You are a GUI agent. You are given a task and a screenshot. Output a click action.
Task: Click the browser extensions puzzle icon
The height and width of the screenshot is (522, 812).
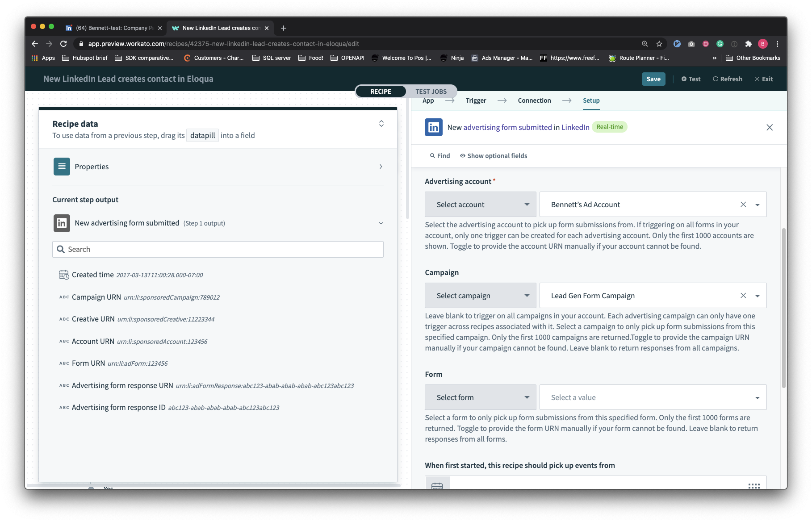pos(749,44)
